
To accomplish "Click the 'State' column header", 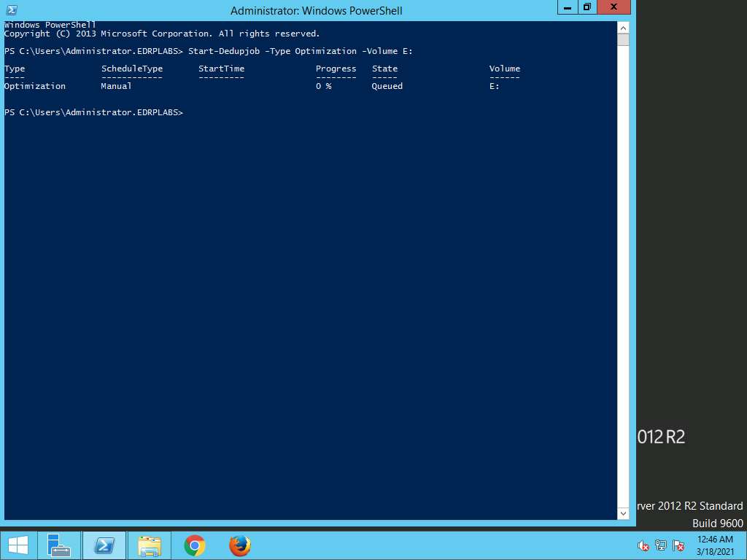I will pos(384,69).
